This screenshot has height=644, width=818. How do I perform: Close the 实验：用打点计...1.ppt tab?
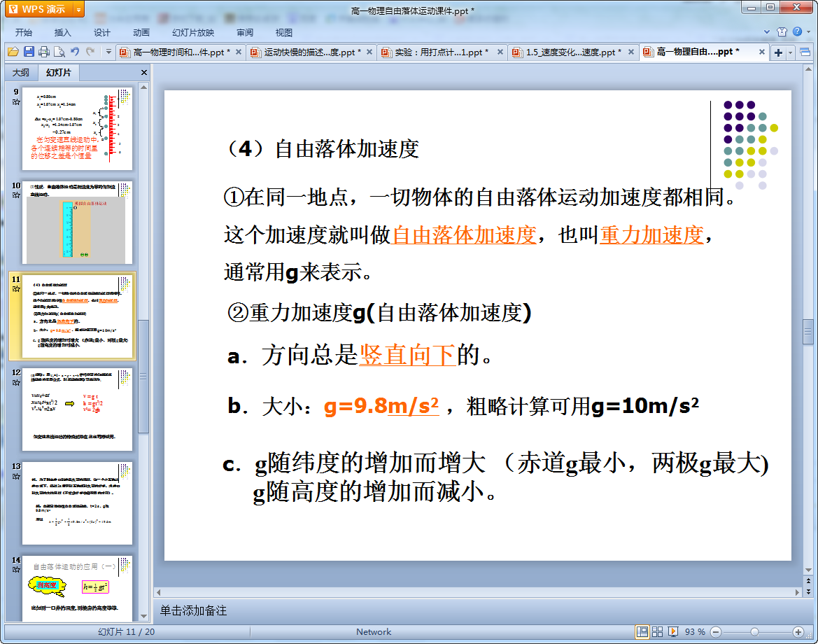500,52
